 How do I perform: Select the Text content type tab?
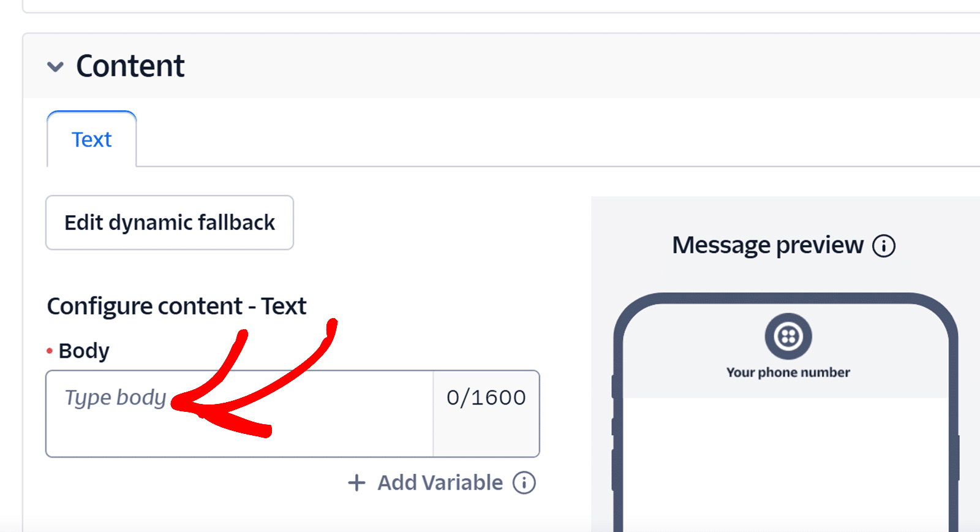[x=91, y=140]
